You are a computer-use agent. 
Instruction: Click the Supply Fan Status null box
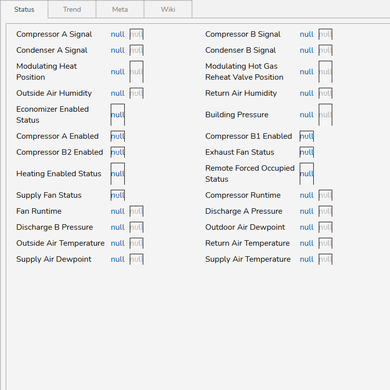coord(118,195)
